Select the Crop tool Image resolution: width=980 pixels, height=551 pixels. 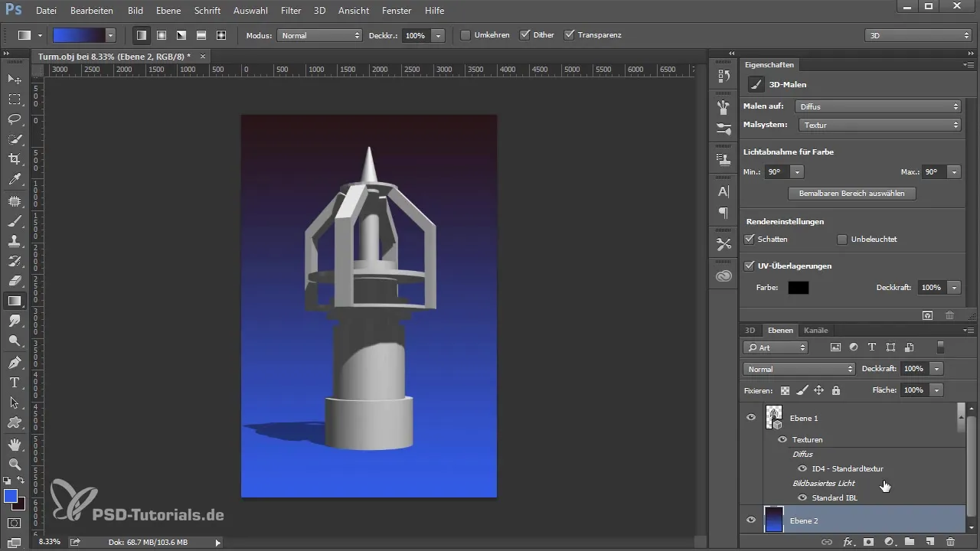pos(15,159)
